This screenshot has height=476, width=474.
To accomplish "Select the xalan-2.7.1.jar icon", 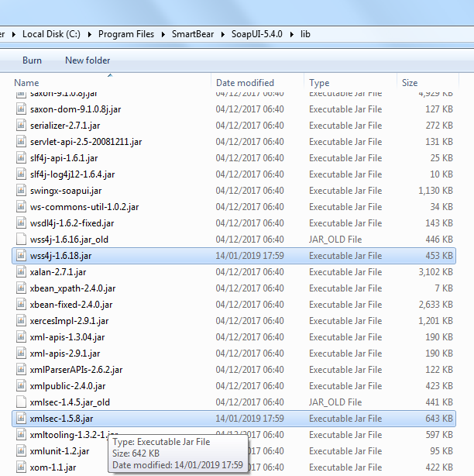I will (x=21, y=271).
